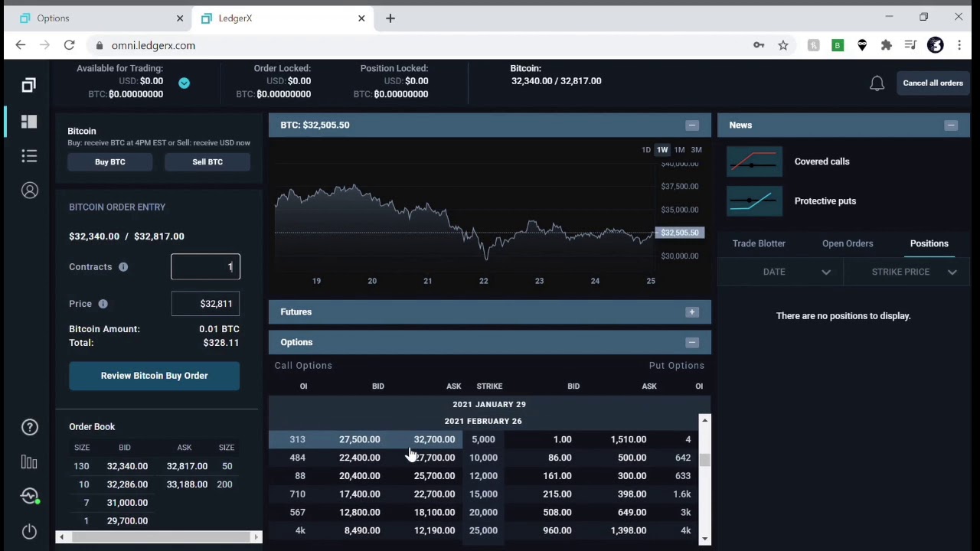The image size is (980, 551).
Task: Collapse the 2021 FEBRUARY 26 expiry row
Action: (x=483, y=421)
